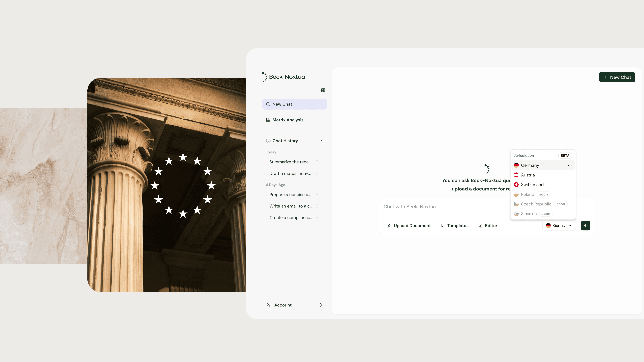The width and height of the screenshot is (644, 362).
Task: Collapse the Chat History section
Action: [321, 141]
